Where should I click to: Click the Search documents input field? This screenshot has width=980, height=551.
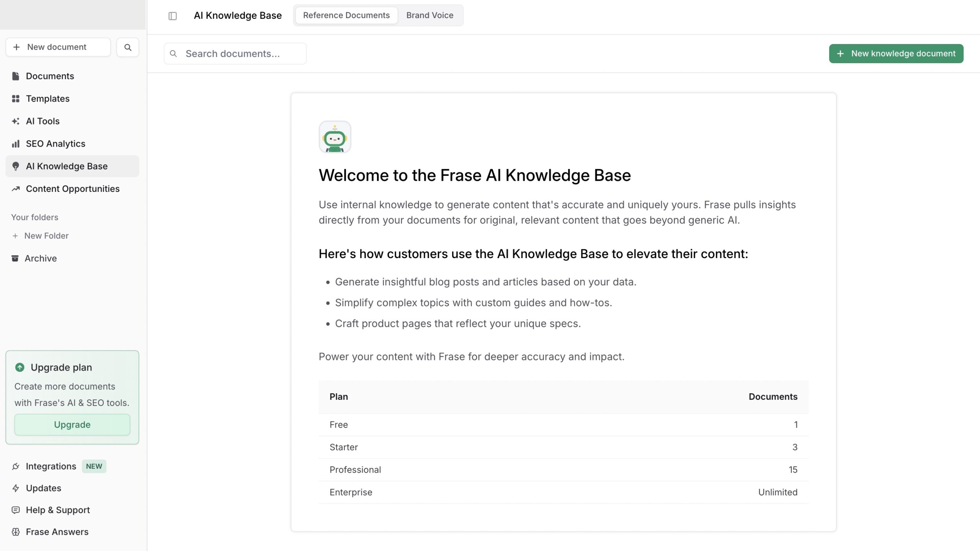235,54
